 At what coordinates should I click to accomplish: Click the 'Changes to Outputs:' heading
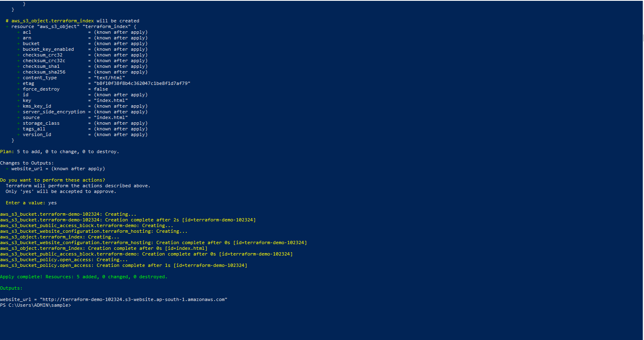pyautogui.click(x=27, y=163)
